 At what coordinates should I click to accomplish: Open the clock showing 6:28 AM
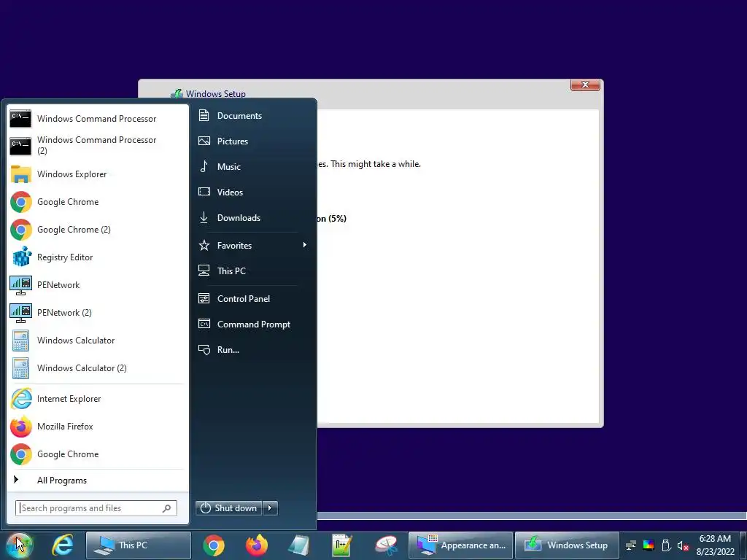[x=715, y=545]
